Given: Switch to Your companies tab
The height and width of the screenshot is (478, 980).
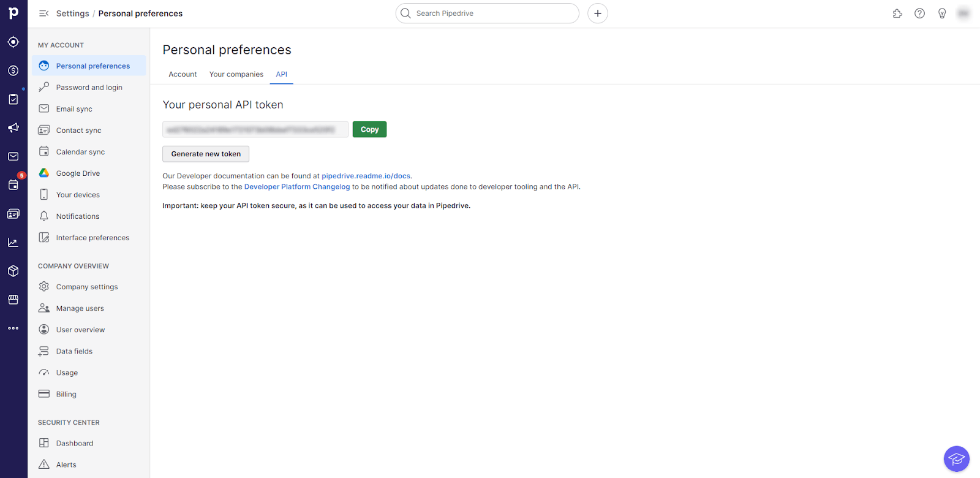Looking at the screenshot, I should pos(236,74).
